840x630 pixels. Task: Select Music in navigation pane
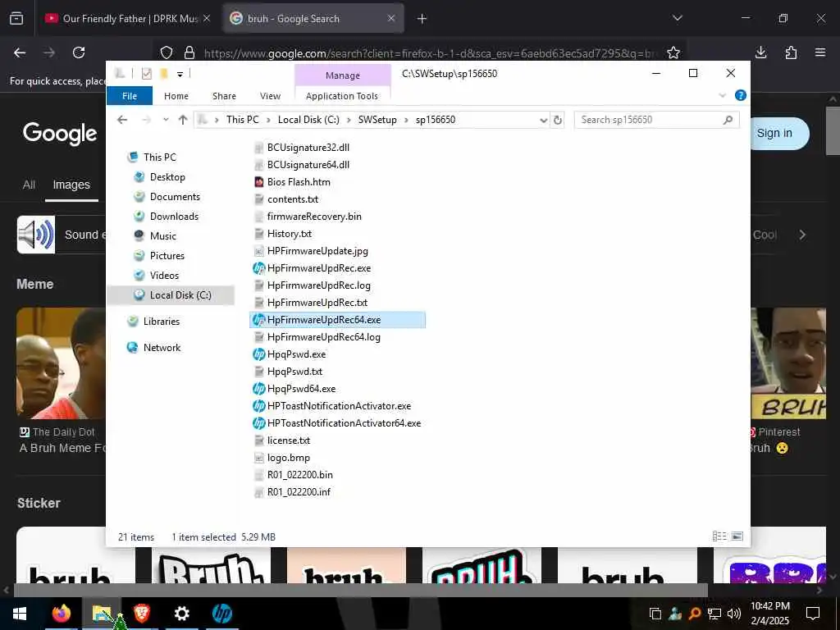pyautogui.click(x=163, y=235)
